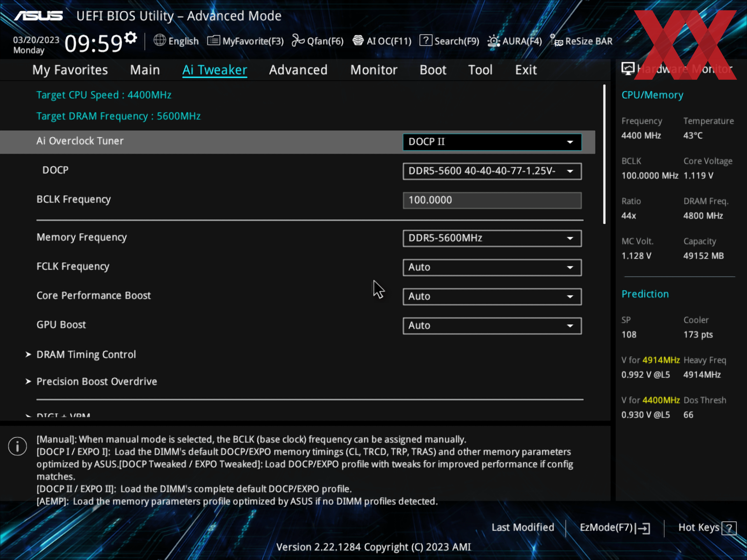The image size is (747, 560).
Task: Open AURA(F4) lighting icon
Action: 493,41
